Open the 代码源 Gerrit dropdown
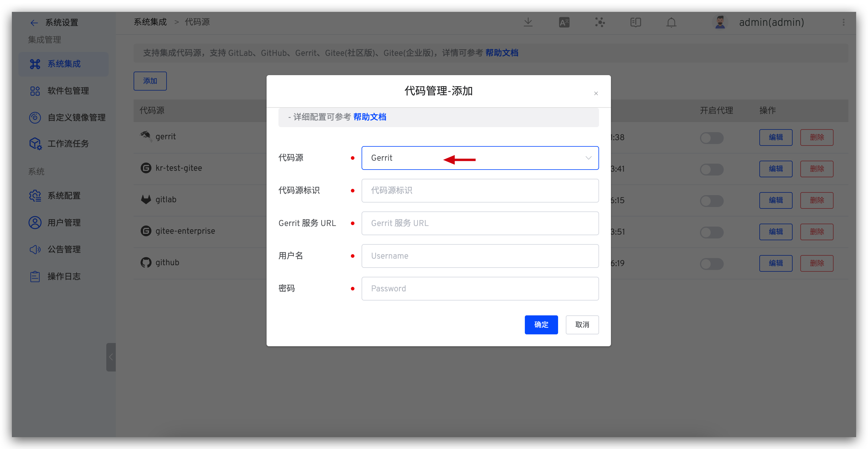Viewport: 868px width, 449px height. pos(480,158)
